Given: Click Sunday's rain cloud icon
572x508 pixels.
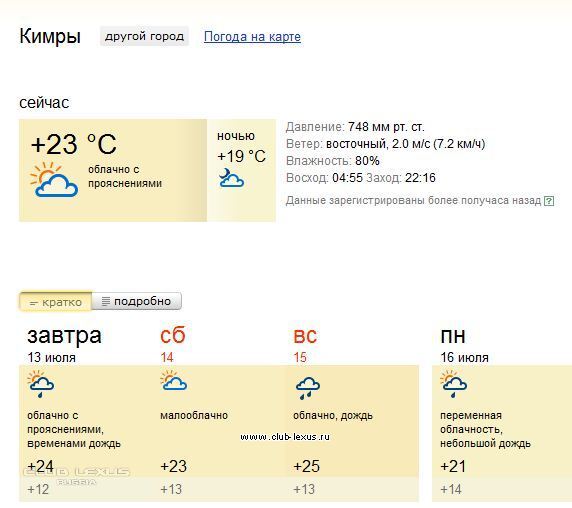Looking at the screenshot, I should [308, 388].
